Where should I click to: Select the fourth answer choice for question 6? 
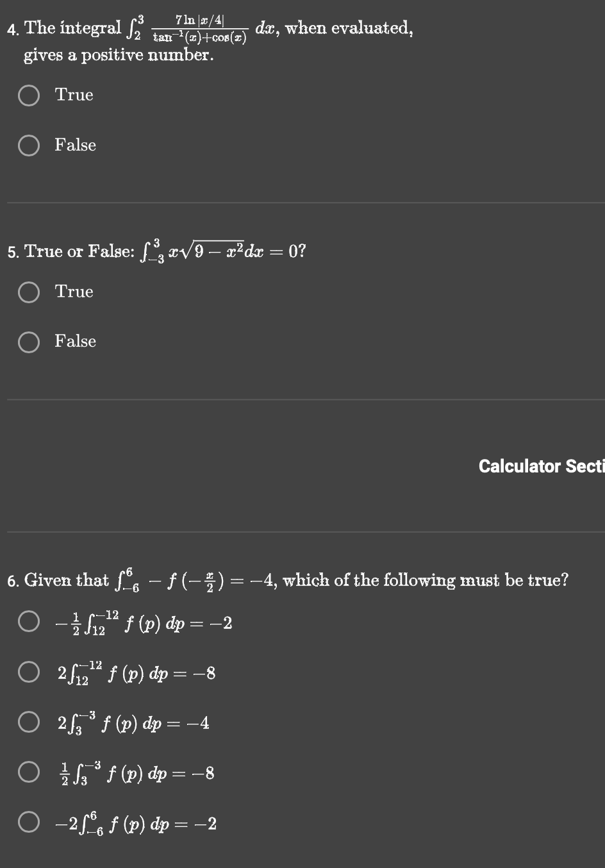(x=28, y=772)
